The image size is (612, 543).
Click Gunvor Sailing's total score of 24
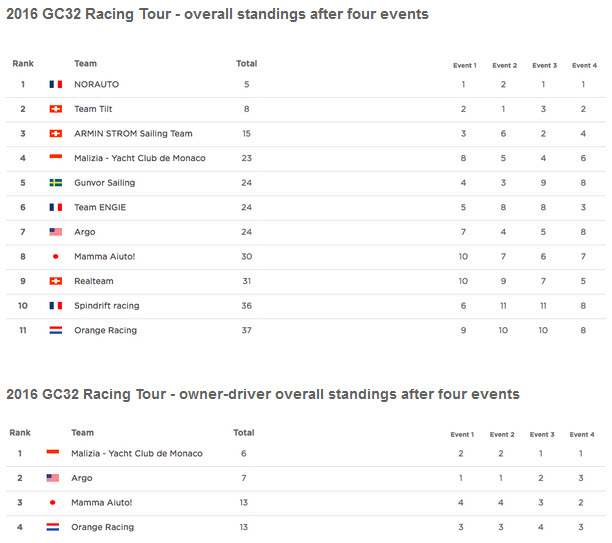247,183
